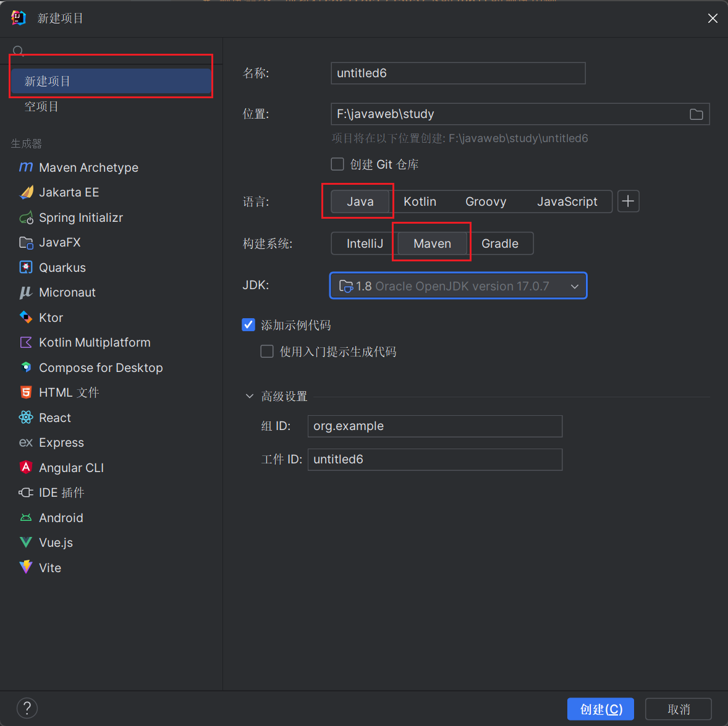Uncheck the 添加示例代码 checkbox
Image resolution: width=728 pixels, height=726 pixels.
(248, 325)
